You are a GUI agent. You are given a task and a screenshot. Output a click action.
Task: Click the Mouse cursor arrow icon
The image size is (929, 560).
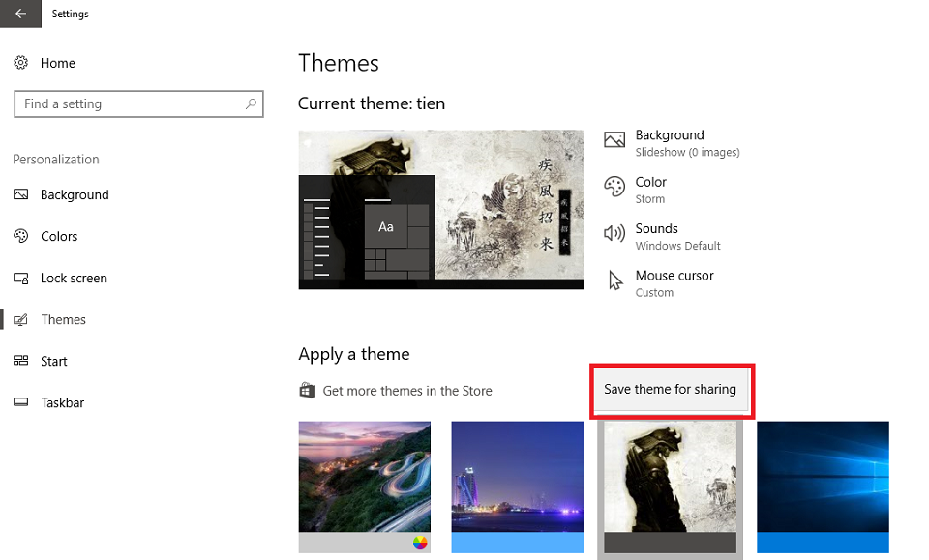pyautogui.click(x=615, y=280)
